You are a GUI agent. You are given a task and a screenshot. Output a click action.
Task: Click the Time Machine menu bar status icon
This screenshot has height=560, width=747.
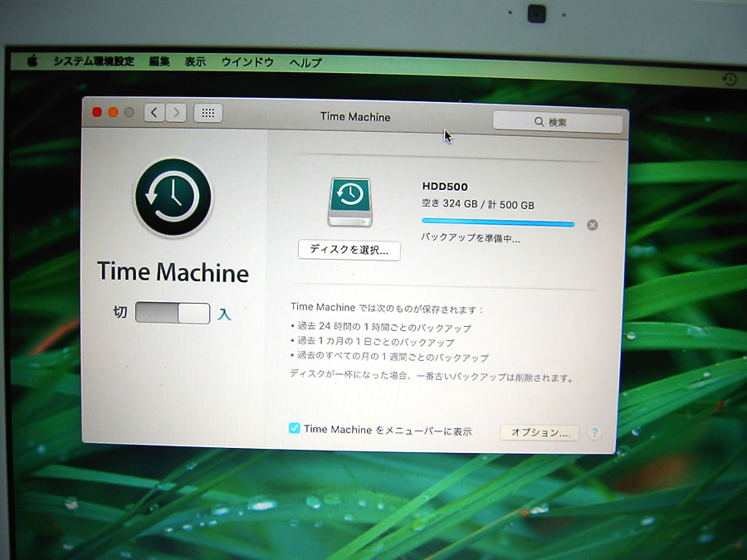point(730,79)
